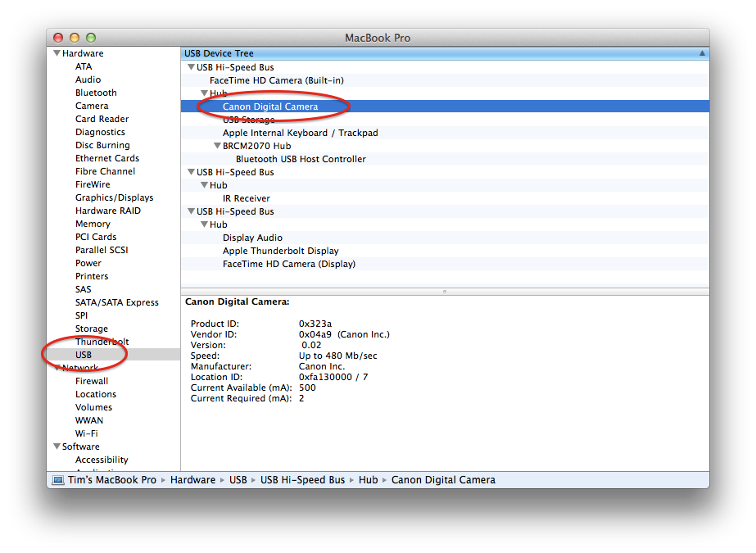Screen dimensions: 756x553
Task: Collapse the Software section in the sidebar
Action: click(x=57, y=446)
